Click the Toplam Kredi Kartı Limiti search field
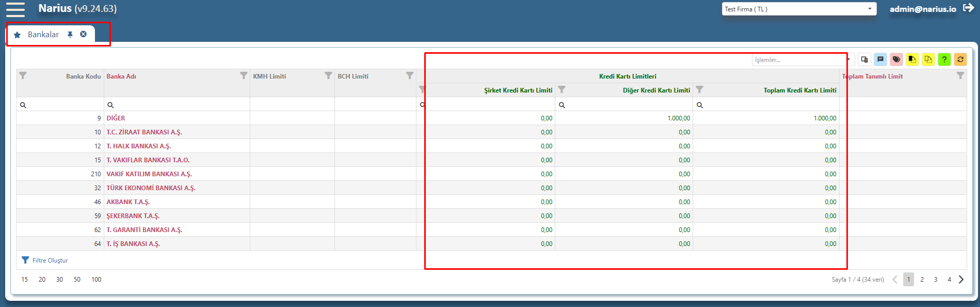 [766, 104]
